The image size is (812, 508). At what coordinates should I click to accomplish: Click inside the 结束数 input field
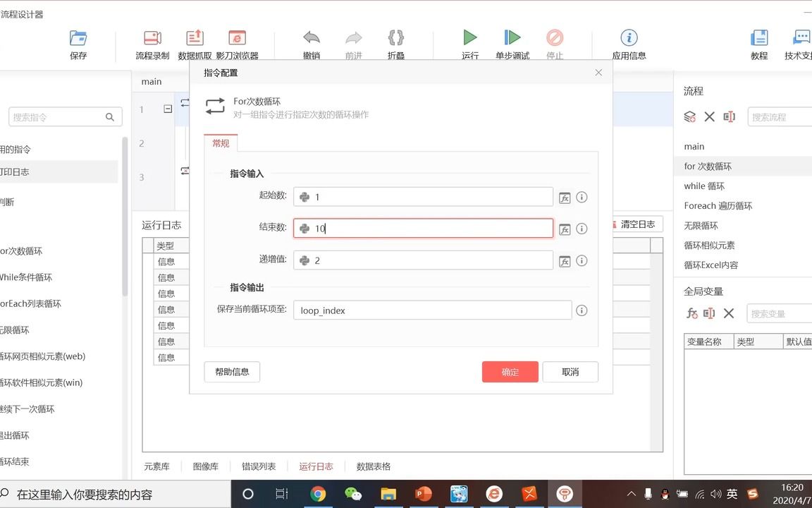pyautogui.click(x=423, y=229)
